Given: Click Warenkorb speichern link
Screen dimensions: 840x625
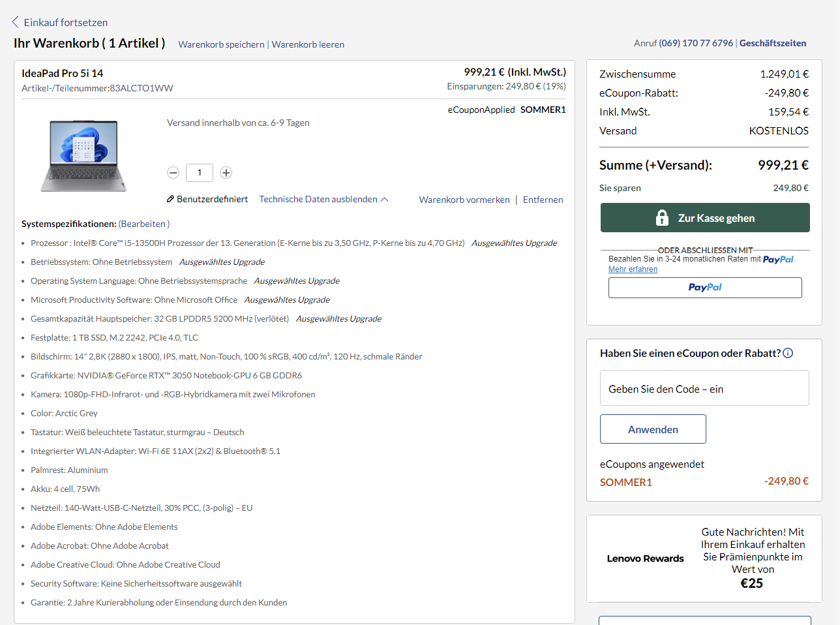Looking at the screenshot, I should pos(221,44).
